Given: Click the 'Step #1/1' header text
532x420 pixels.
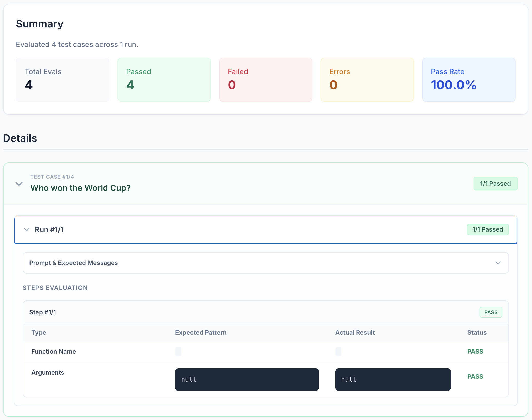Looking at the screenshot, I should pos(43,312).
